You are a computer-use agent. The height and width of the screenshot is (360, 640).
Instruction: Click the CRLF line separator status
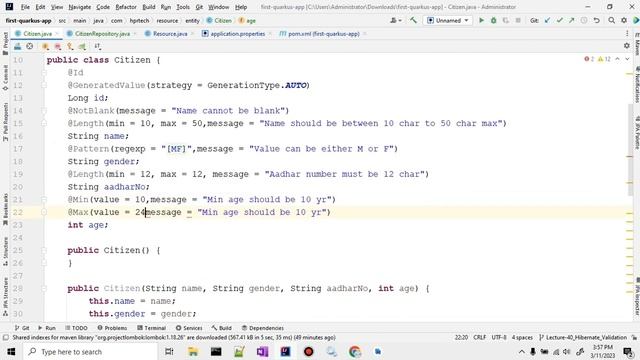point(480,338)
